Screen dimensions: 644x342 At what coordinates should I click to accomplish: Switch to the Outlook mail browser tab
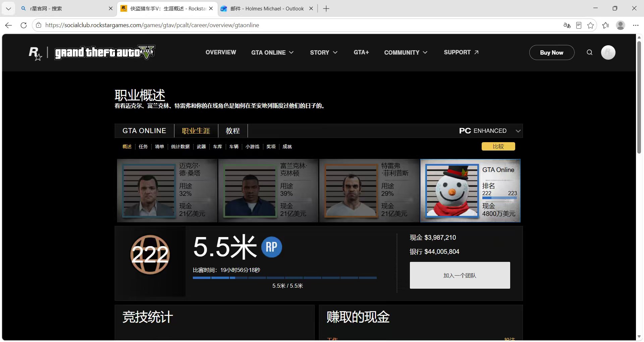coord(267,9)
